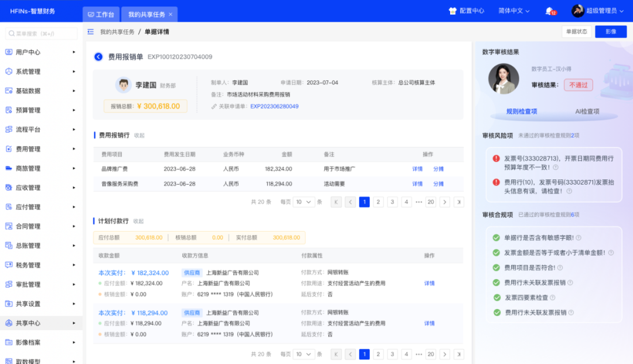Switch to the AI检查项 tab
Viewport: 633px width, 364px height.
click(587, 111)
